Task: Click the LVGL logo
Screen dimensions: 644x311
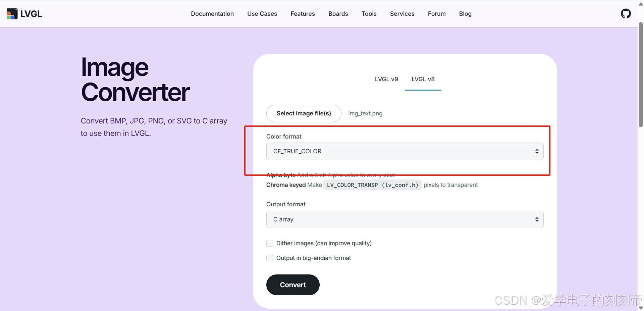Action: (24, 14)
